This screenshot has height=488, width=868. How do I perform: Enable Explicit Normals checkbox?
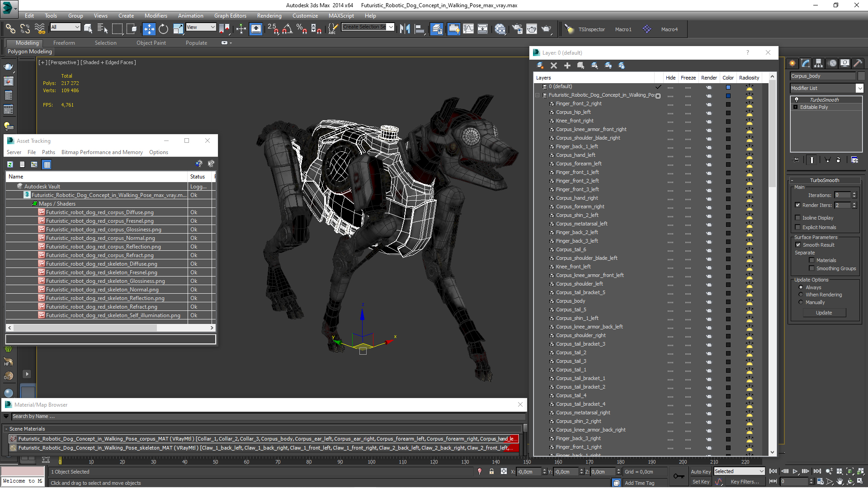798,227
